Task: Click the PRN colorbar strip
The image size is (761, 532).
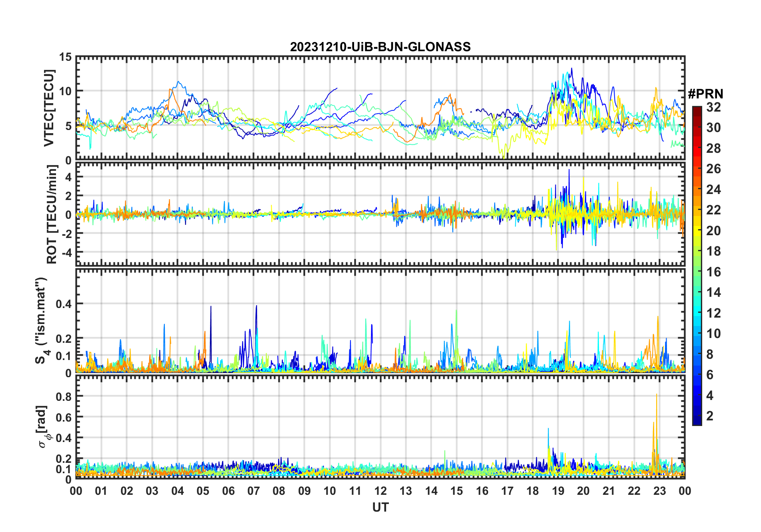Action: (697, 266)
